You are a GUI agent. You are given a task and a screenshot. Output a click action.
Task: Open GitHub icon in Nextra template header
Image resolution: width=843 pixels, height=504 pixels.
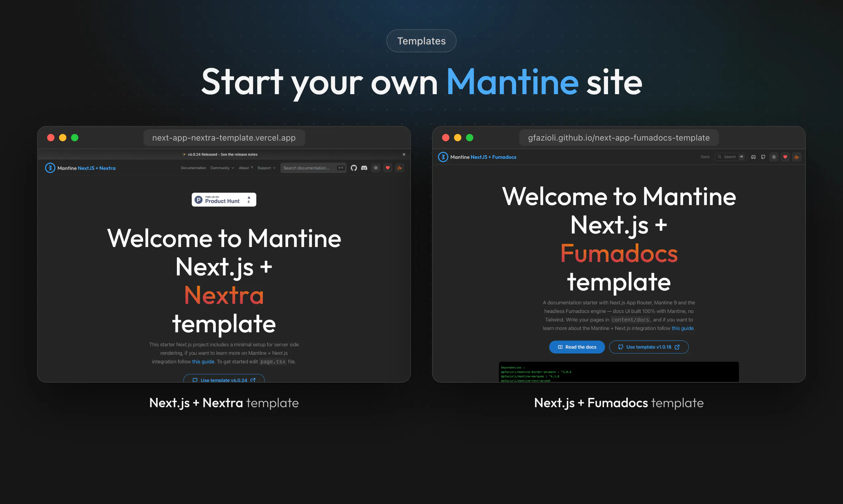point(353,168)
